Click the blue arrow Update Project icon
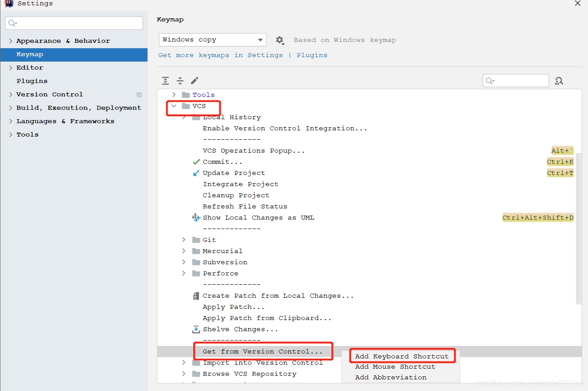 point(196,173)
